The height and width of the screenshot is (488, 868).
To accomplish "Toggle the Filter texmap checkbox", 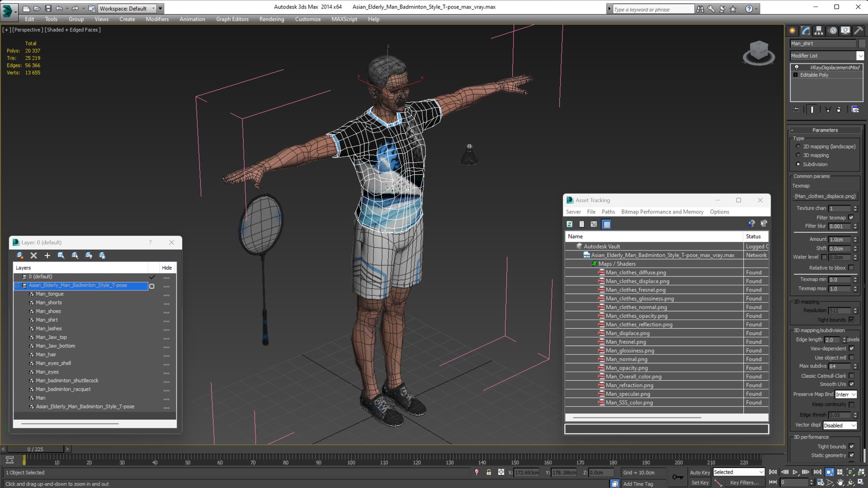I will pyautogui.click(x=851, y=217).
